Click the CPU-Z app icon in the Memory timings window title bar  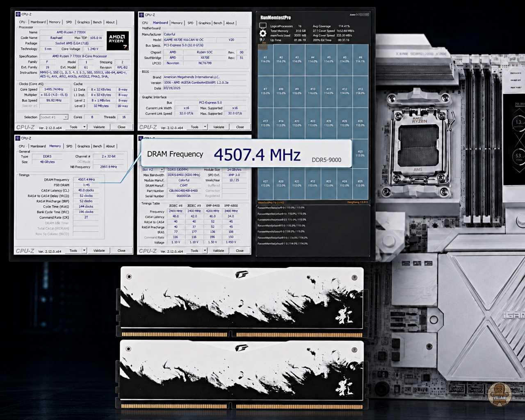pyautogui.click(x=18, y=138)
